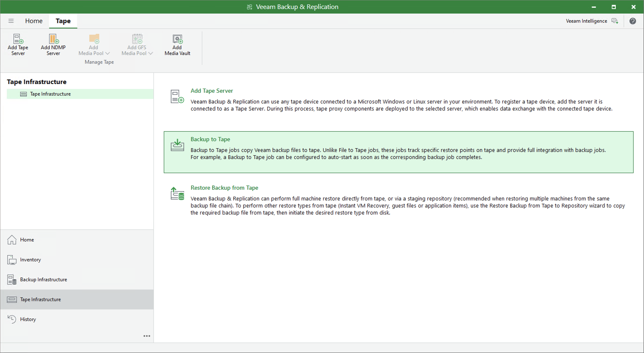Screen dimensions: 644x353
Task: Open the Restore Backup from Tape link
Action: pyautogui.click(x=224, y=188)
